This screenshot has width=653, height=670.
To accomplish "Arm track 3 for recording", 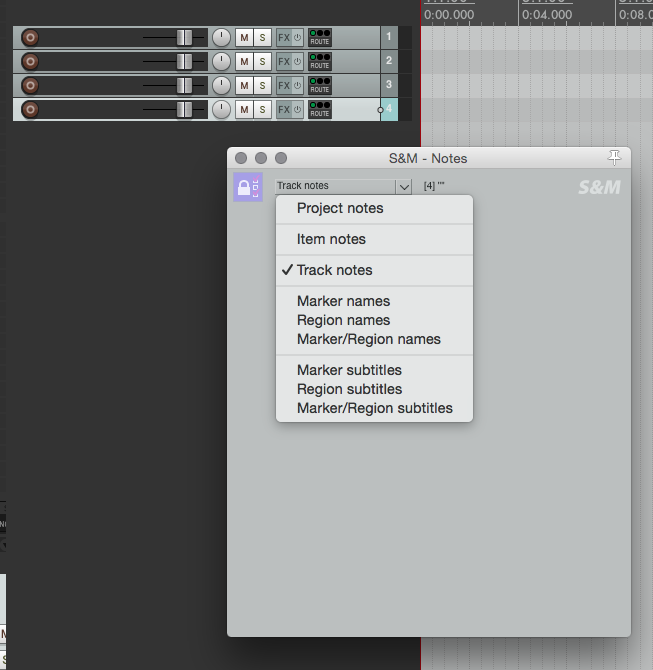I will coord(30,85).
